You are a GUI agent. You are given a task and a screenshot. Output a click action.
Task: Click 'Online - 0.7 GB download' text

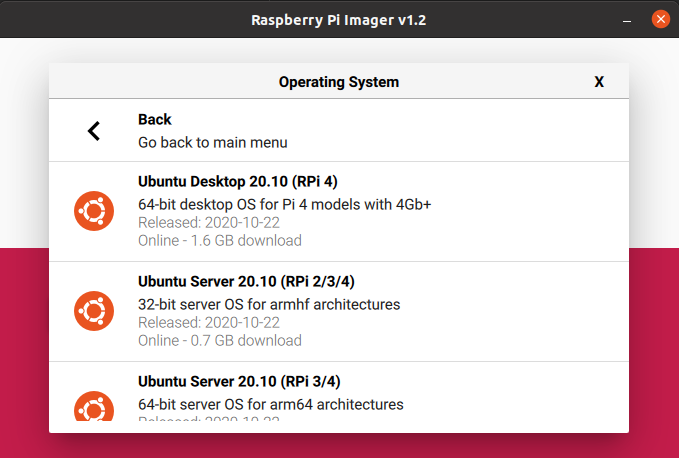coord(220,340)
